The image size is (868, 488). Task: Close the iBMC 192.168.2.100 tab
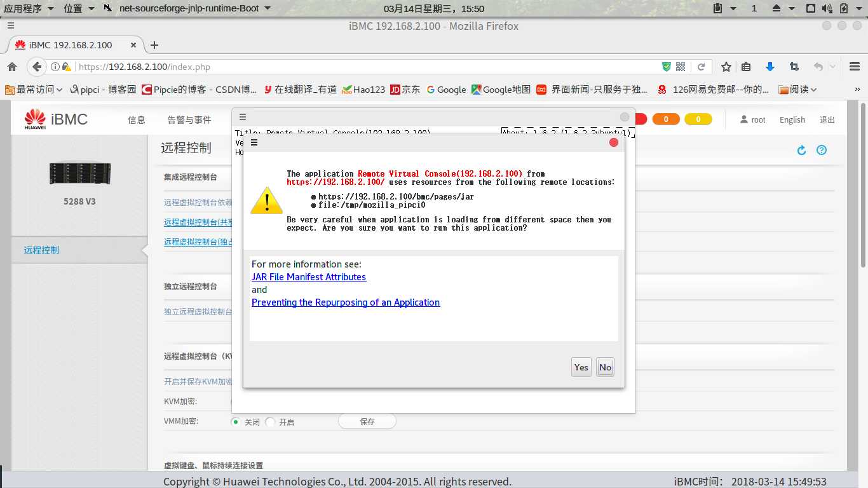coord(133,45)
